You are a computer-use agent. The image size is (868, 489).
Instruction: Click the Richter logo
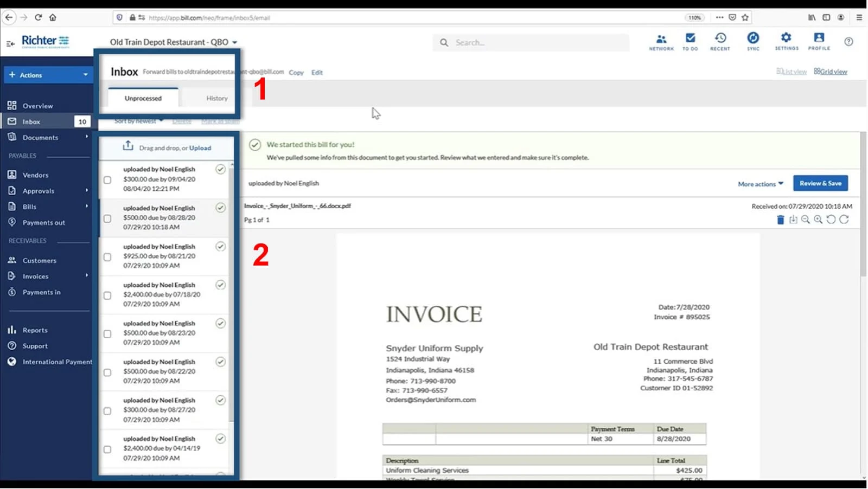point(46,41)
